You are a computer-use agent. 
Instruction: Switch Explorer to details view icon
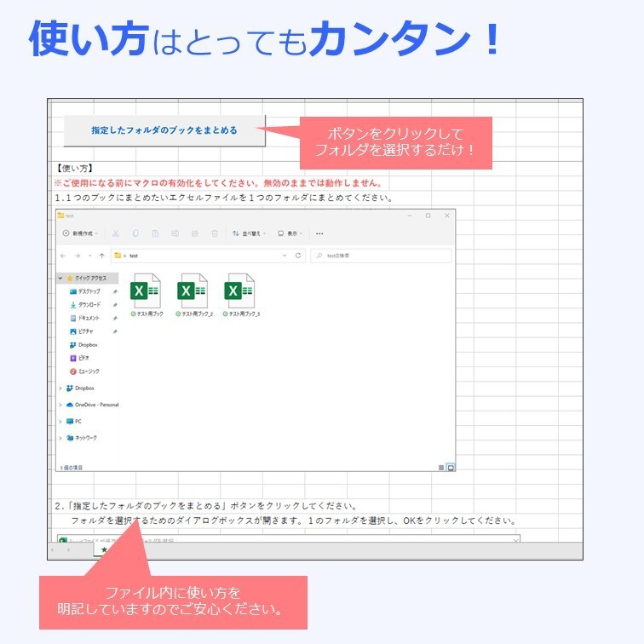click(x=441, y=468)
